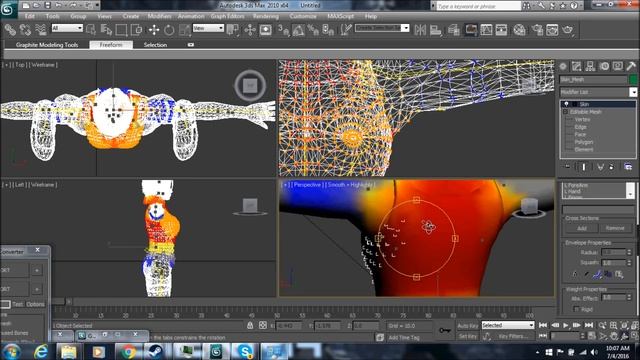Open the Layer Manager

pyautogui.click(x=453, y=30)
